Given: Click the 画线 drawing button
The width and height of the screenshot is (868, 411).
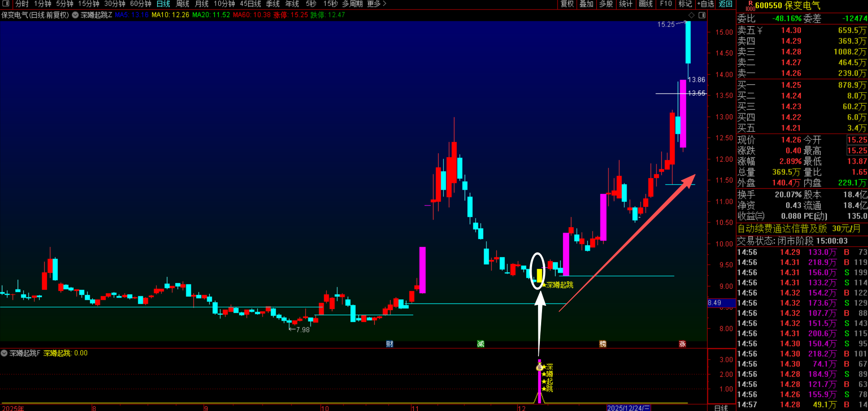Looking at the screenshot, I should 646,4.
